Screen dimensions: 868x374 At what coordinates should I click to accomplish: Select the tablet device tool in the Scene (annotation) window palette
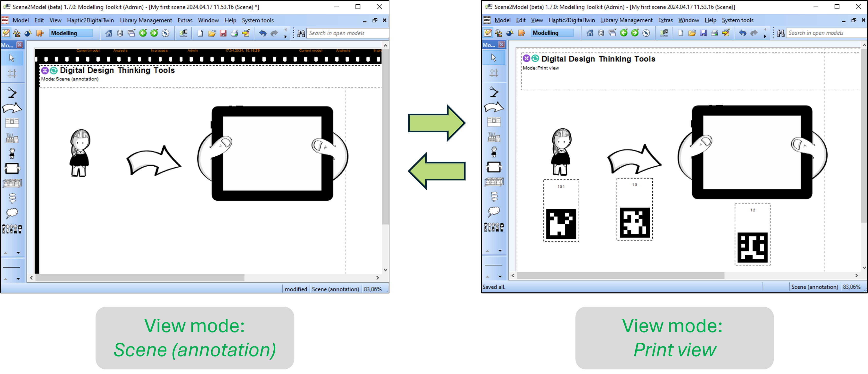tap(12, 168)
